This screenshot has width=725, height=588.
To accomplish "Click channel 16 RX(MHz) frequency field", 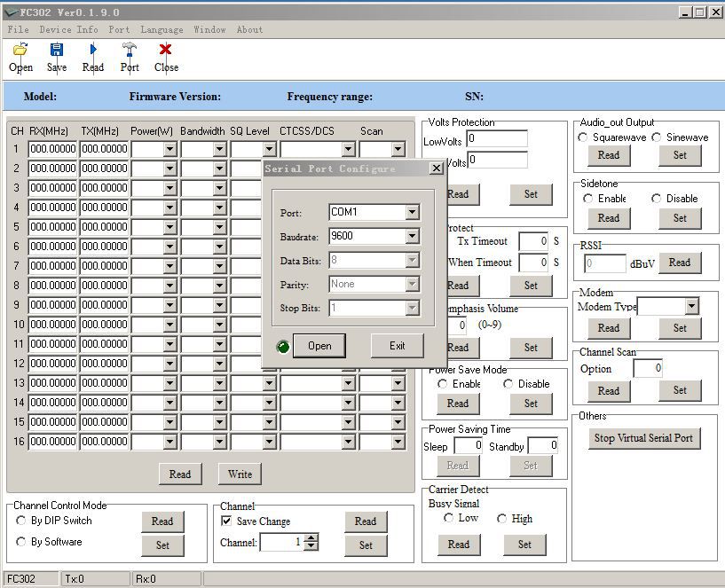I will click(52, 442).
